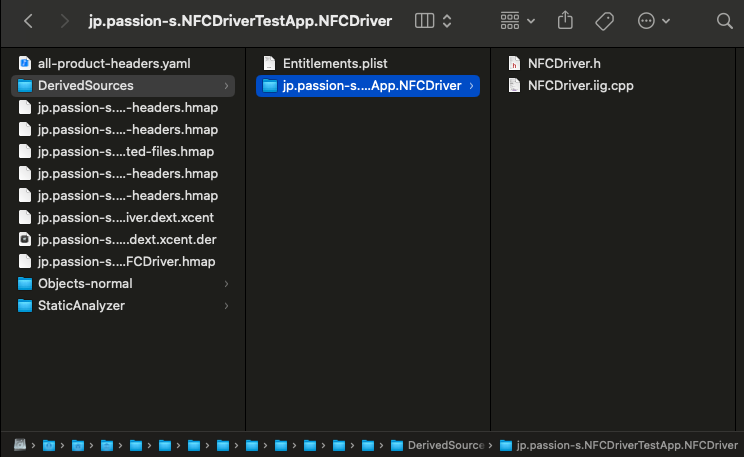Select the Entitlements.plist file
744x457 pixels.
(335, 63)
